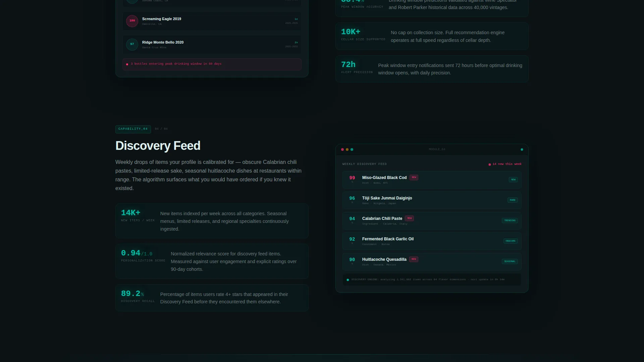Click the 0.94 personalization score stat
644x362 pixels.
pyautogui.click(x=212, y=261)
